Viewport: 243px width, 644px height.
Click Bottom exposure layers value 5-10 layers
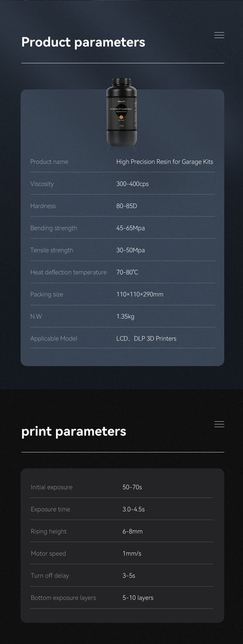click(x=138, y=597)
